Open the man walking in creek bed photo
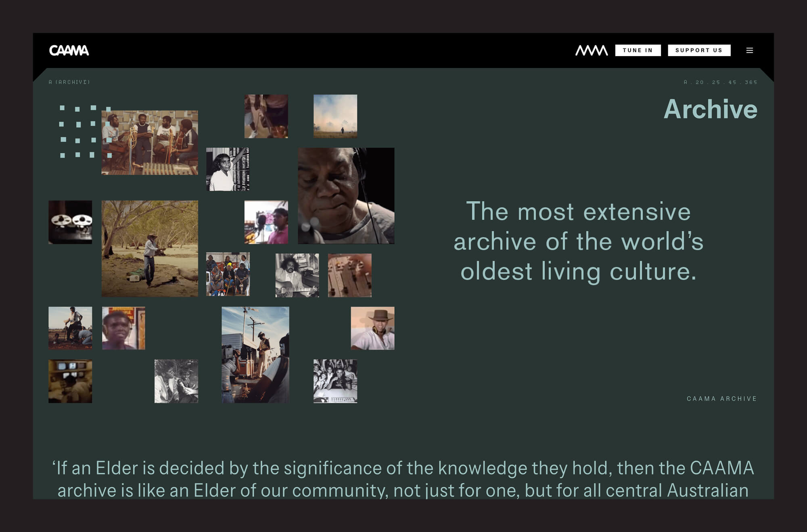This screenshot has height=532, width=807. click(x=150, y=248)
